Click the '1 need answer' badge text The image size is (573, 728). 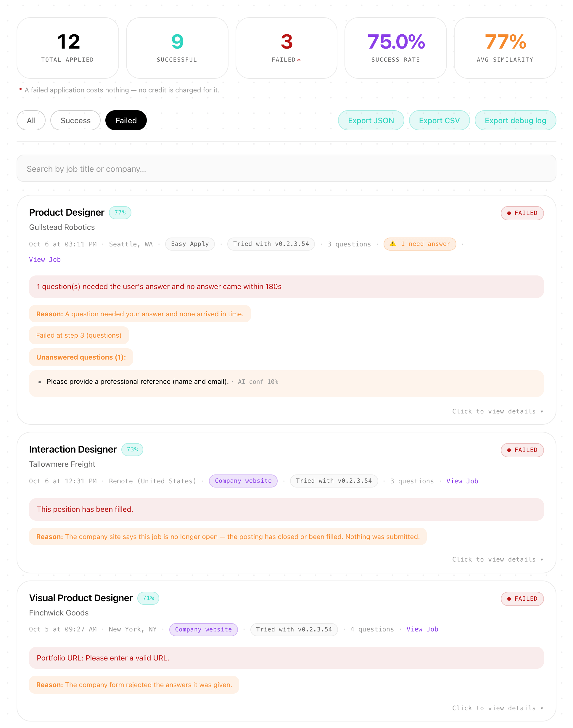click(425, 244)
